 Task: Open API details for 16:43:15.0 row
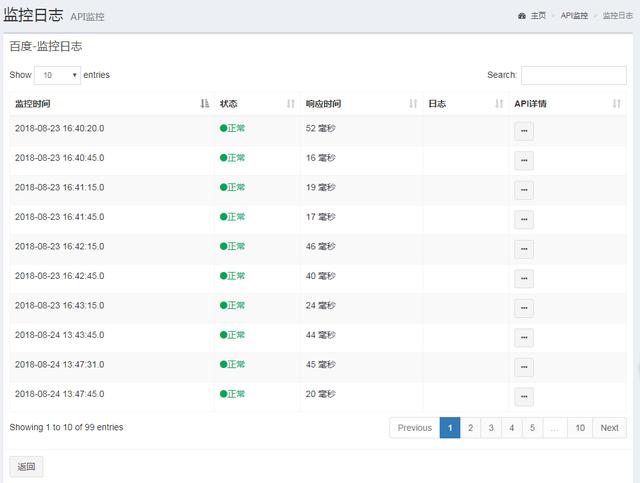[x=524, y=308]
